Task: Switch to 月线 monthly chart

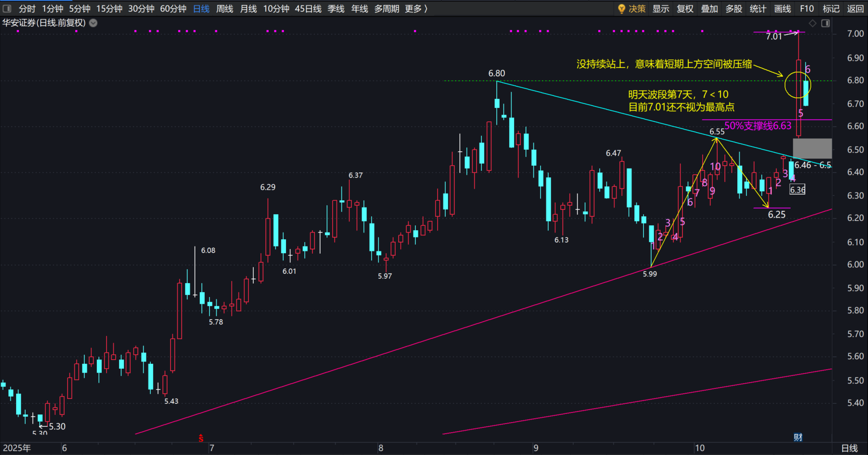Action: [x=248, y=9]
